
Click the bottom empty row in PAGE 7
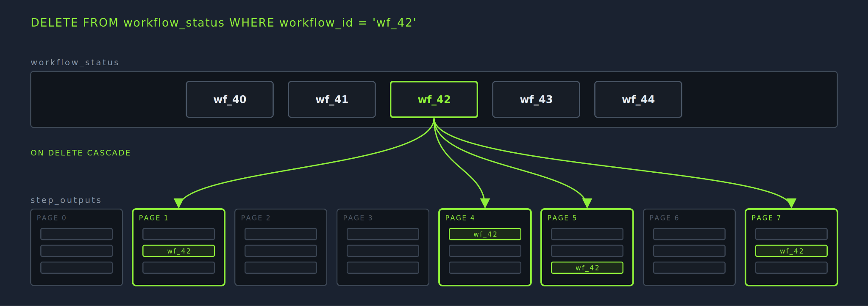[x=792, y=268]
